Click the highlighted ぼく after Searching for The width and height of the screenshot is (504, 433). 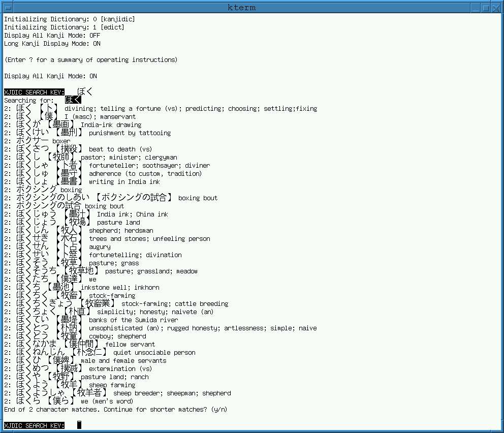[x=73, y=100]
